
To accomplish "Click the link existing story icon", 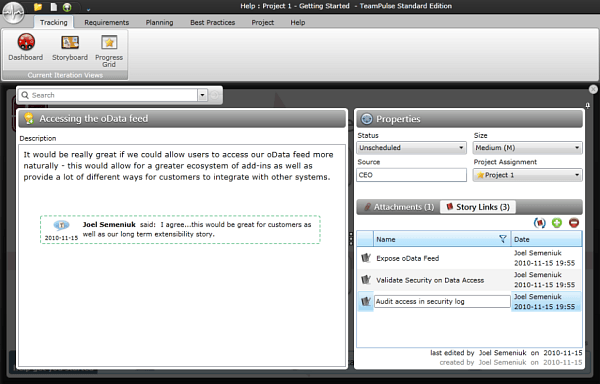I will tap(540, 223).
